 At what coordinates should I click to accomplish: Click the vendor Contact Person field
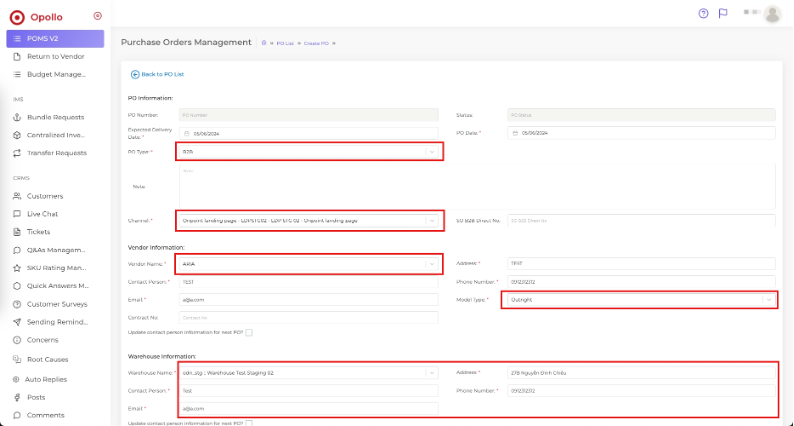(309, 282)
